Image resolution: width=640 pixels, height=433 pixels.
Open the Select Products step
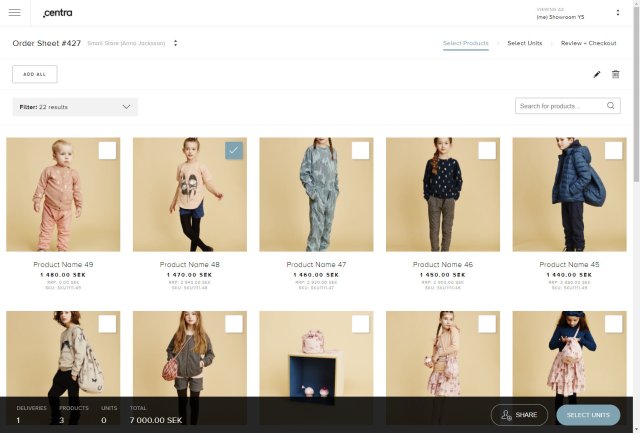pyautogui.click(x=466, y=43)
